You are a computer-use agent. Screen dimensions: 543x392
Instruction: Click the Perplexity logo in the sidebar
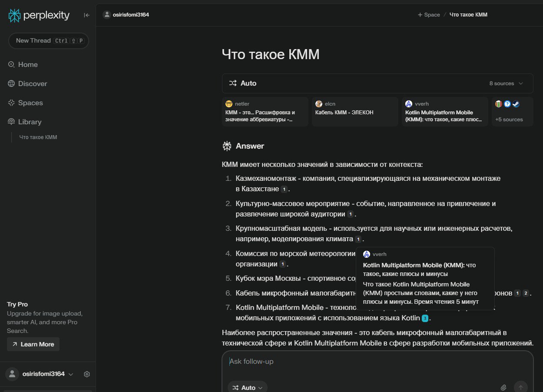pos(15,15)
